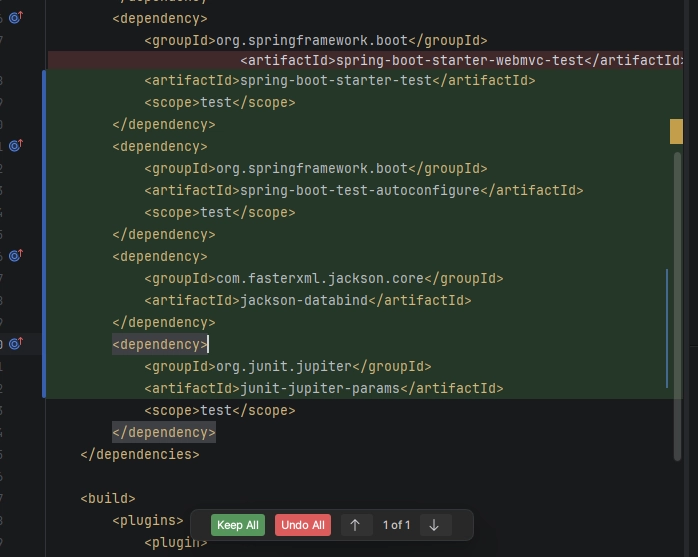Click the junit-jupiter-params artifactId text
The height and width of the screenshot is (557, 698).
(322, 388)
